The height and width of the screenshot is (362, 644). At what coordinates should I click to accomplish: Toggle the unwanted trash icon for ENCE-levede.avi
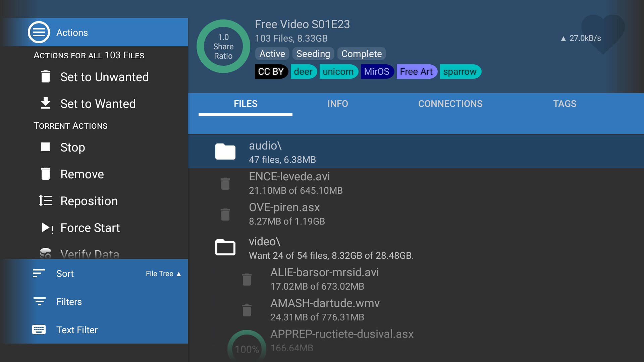225,184
